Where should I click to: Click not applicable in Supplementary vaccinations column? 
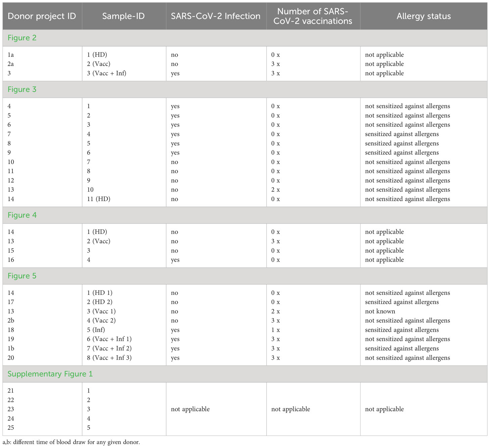pyautogui.click(x=291, y=409)
